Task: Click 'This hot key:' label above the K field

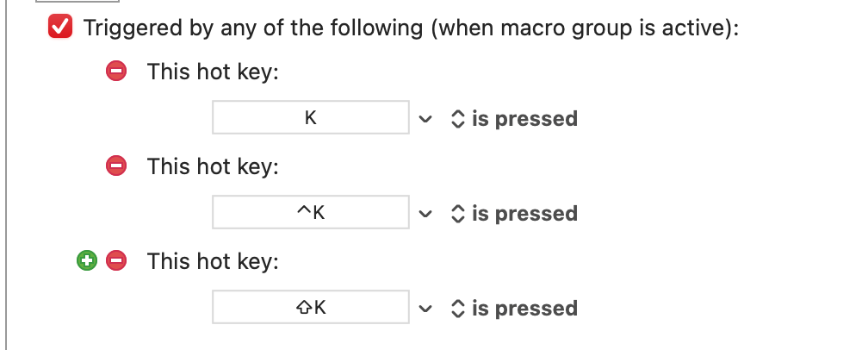Action: pyautogui.click(x=213, y=72)
